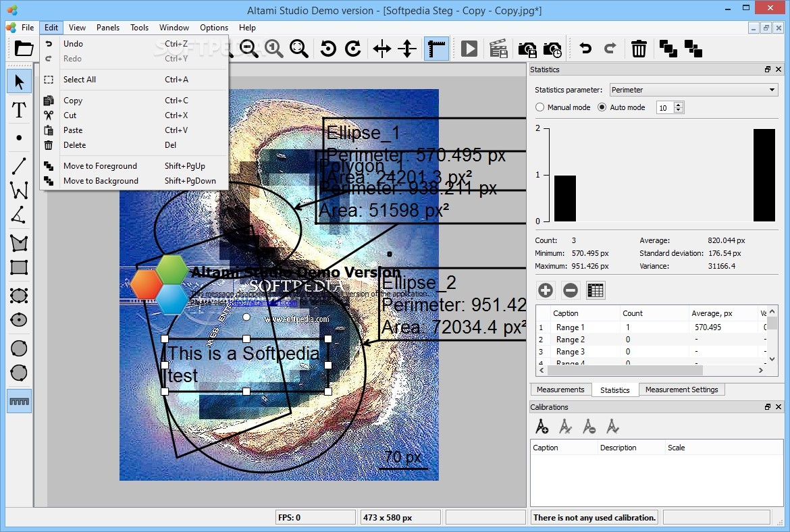Open the Options menu
The image size is (790, 532).
pyautogui.click(x=214, y=28)
